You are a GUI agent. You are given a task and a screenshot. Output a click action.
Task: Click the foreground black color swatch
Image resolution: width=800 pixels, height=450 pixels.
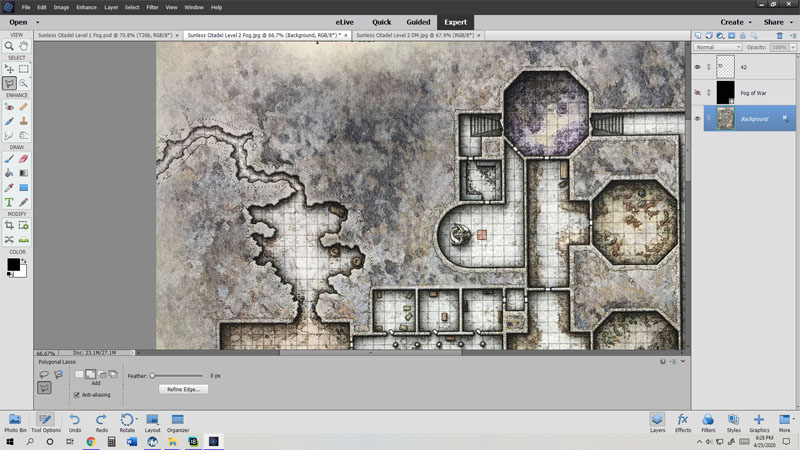click(13, 264)
